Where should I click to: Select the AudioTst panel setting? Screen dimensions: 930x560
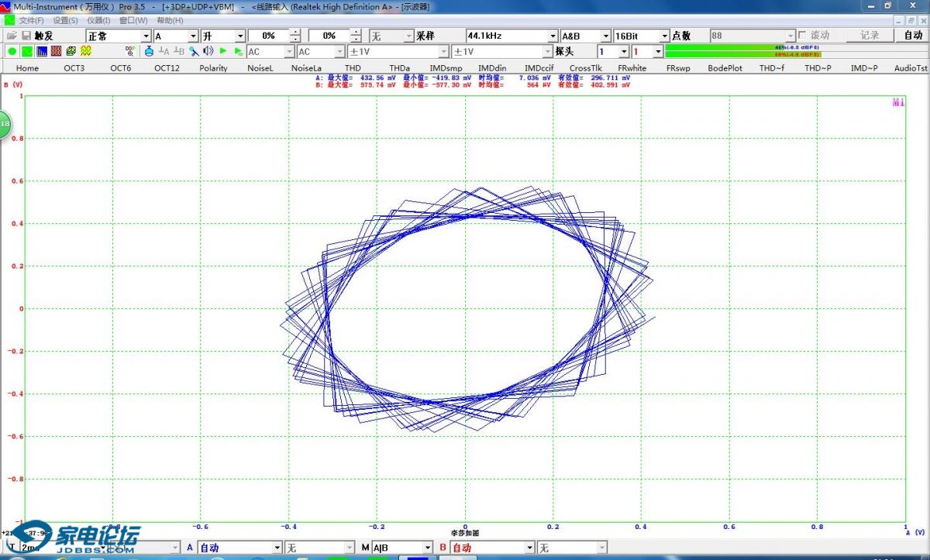tap(911, 68)
